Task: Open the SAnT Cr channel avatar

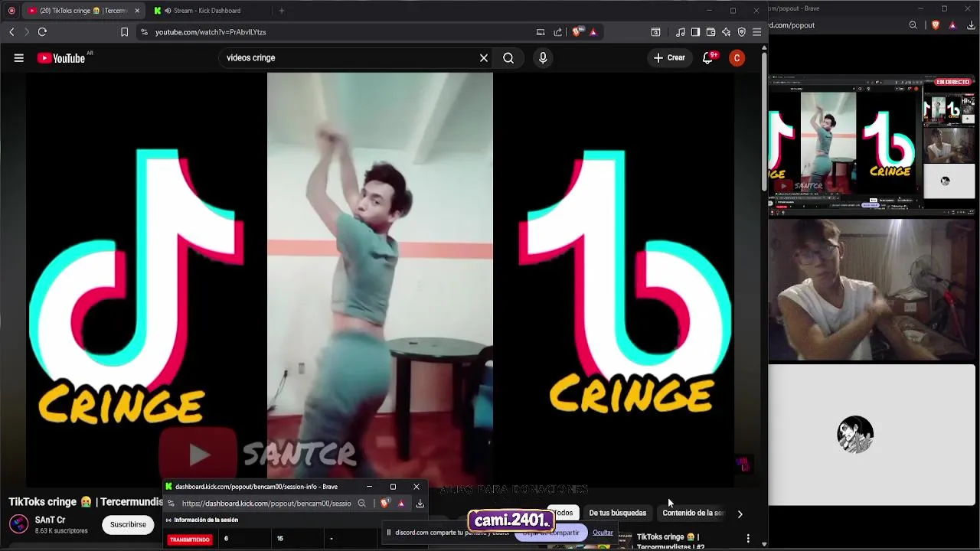Action: pyautogui.click(x=18, y=524)
